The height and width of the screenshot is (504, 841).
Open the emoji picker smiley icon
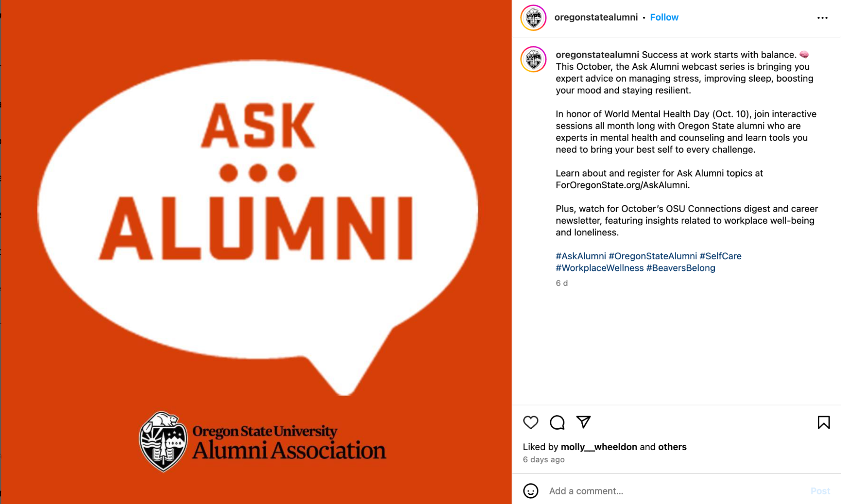coord(531,491)
